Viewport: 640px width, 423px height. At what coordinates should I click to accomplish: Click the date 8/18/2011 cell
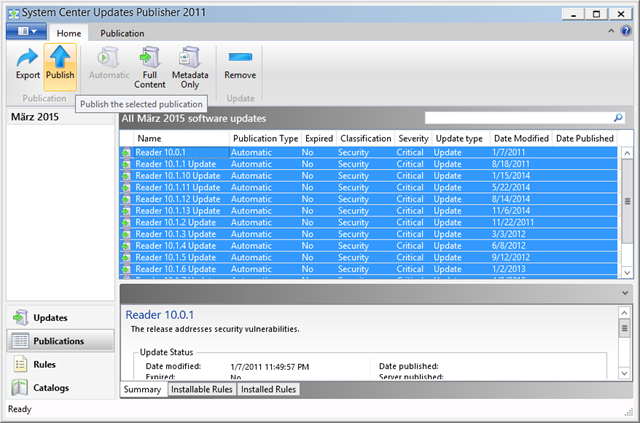pos(511,164)
